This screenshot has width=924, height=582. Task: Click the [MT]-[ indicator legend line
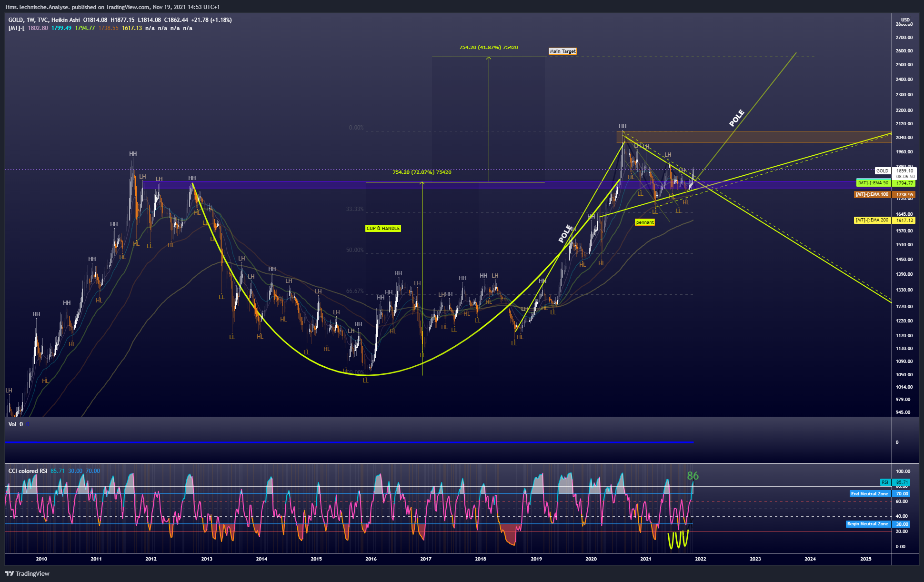pyautogui.click(x=100, y=28)
